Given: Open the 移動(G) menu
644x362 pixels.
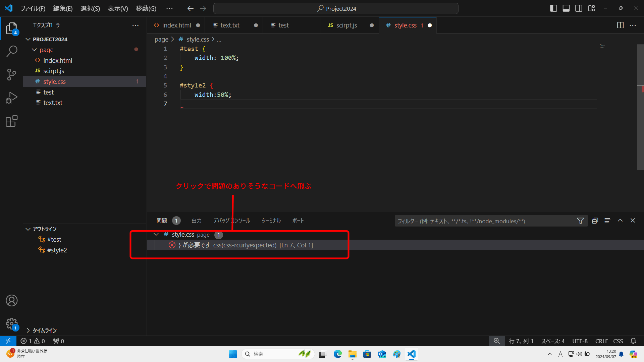Looking at the screenshot, I should tap(146, 8).
